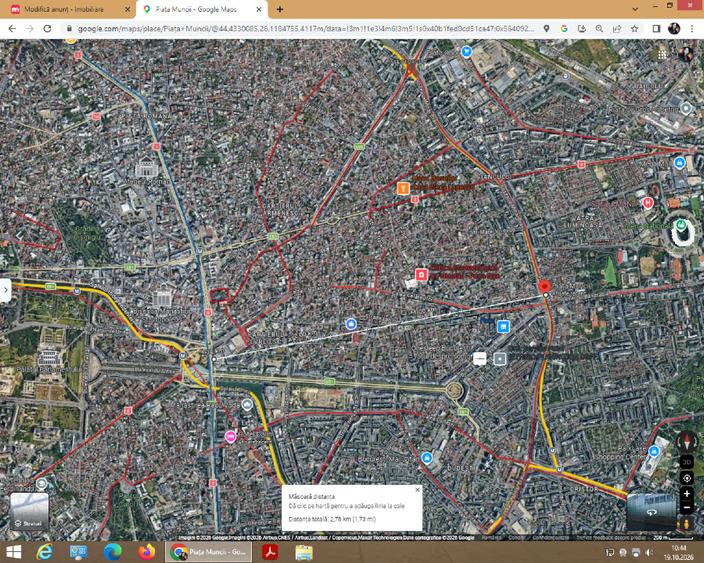This screenshot has height=563, width=704.
Task: Share this page via the address bar icon
Action: 616,29
